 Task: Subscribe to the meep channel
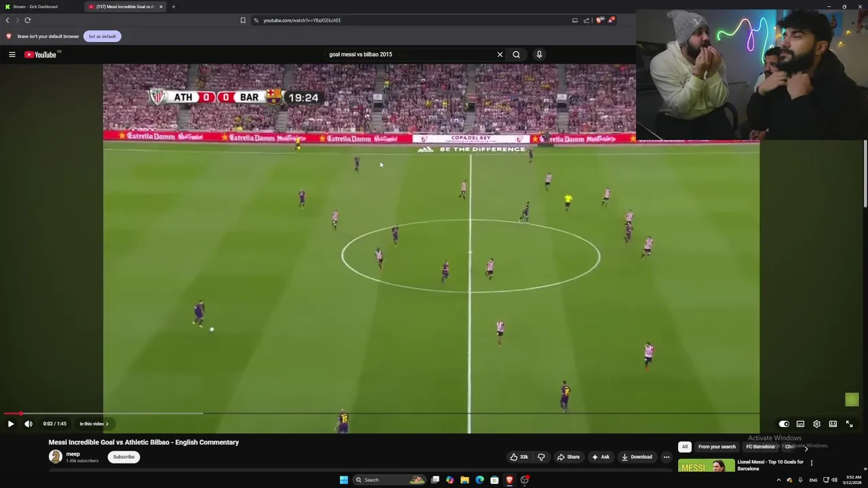point(123,457)
